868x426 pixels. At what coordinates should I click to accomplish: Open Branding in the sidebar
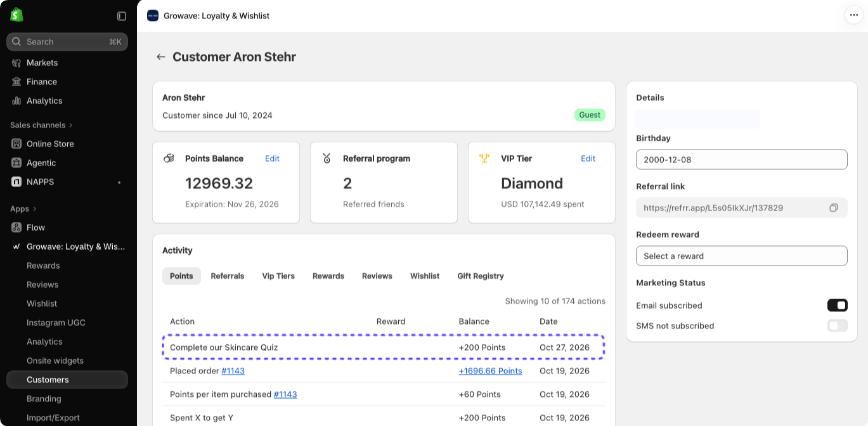click(44, 399)
